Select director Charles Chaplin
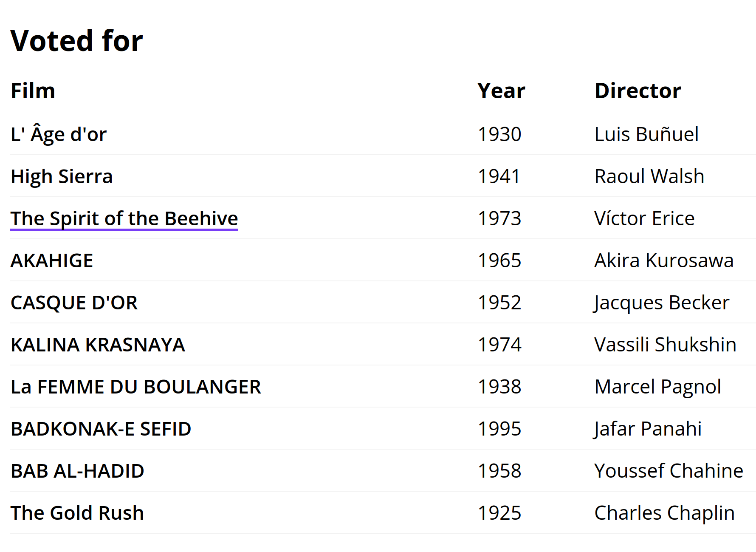 (665, 513)
